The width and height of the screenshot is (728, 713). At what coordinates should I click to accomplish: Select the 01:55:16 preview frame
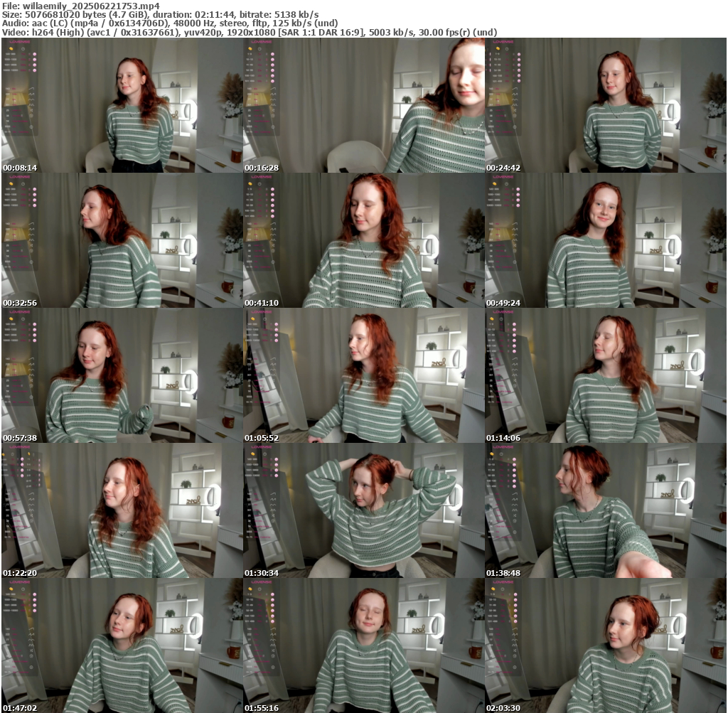click(x=363, y=645)
